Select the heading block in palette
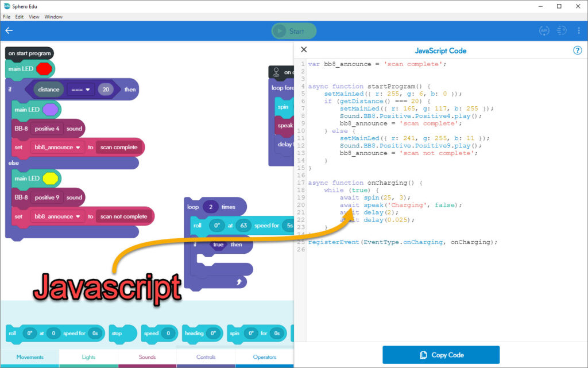The image size is (588, 368). pyautogui.click(x=202, y=333)
